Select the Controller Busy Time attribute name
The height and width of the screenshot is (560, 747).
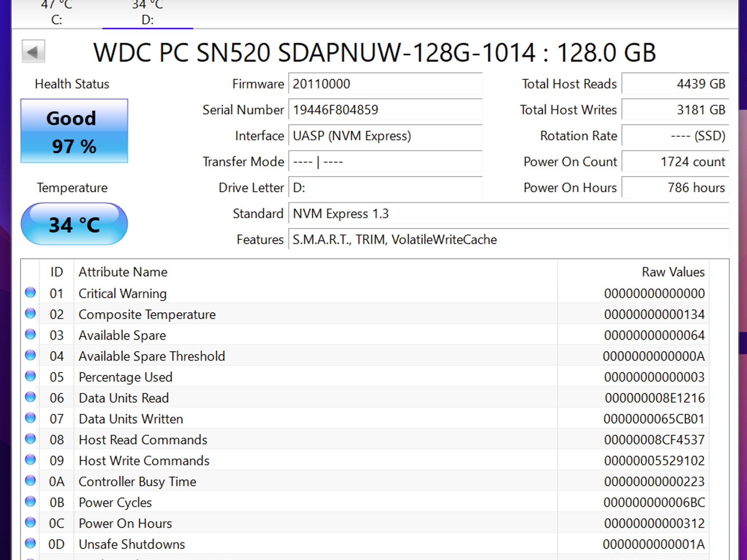[138, 482]
